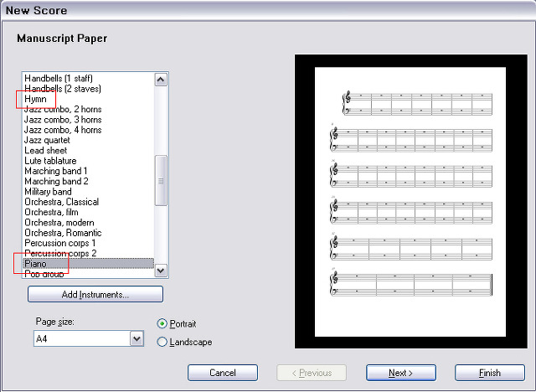Finish creating the score
Screen dimensions: 536x392
(490, 373)
